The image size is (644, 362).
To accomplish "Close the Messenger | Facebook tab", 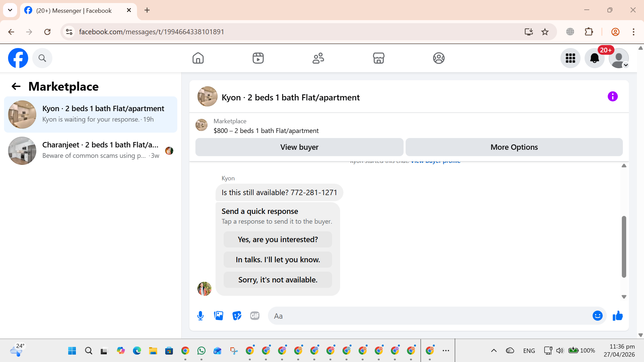I will coord(129,10).
